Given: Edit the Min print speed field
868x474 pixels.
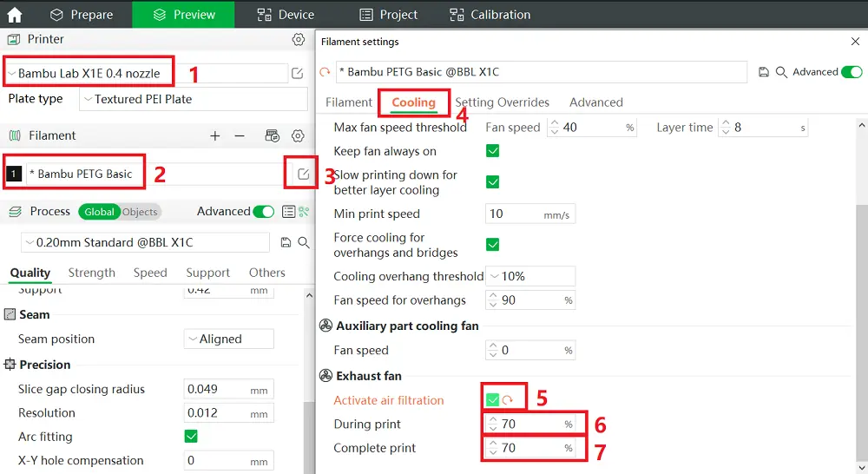Looking at the screenshot, I should pyautogui.click(x=530, y=214).
